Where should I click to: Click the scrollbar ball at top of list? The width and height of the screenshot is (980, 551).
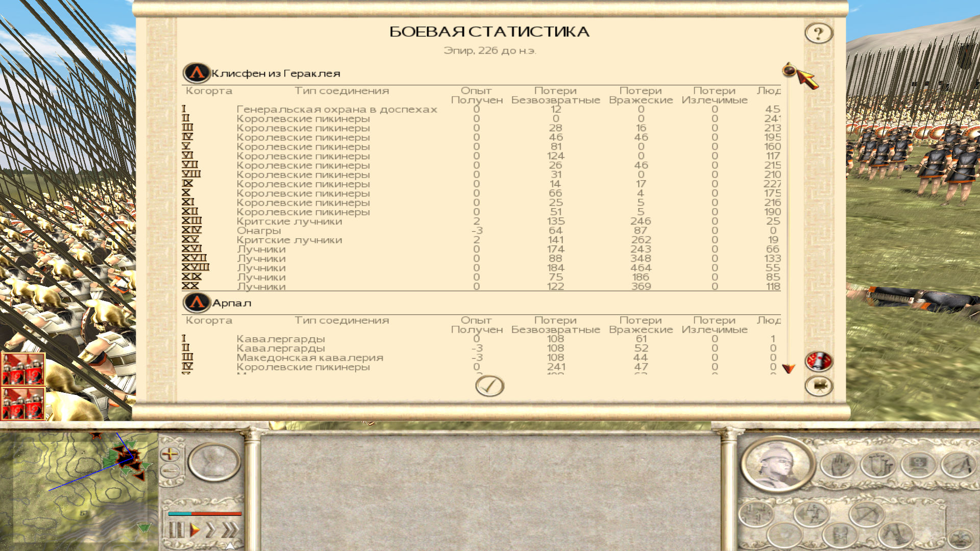789,70
